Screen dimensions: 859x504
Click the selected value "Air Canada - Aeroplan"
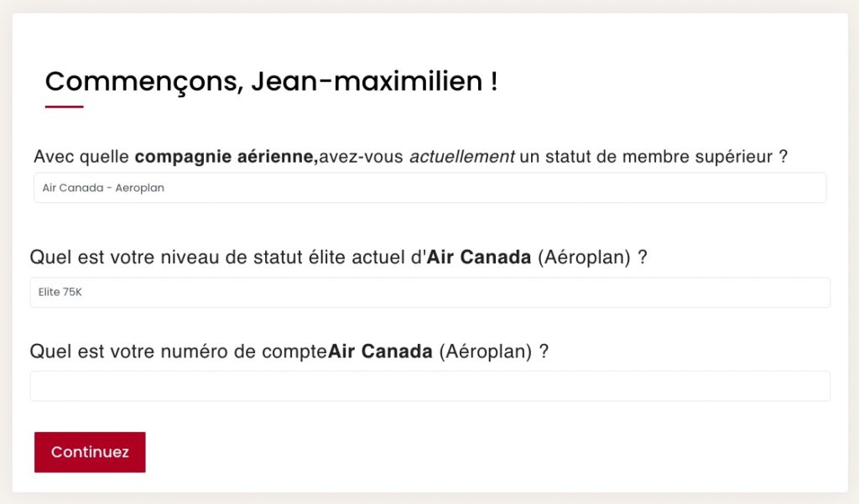[103, 188]
